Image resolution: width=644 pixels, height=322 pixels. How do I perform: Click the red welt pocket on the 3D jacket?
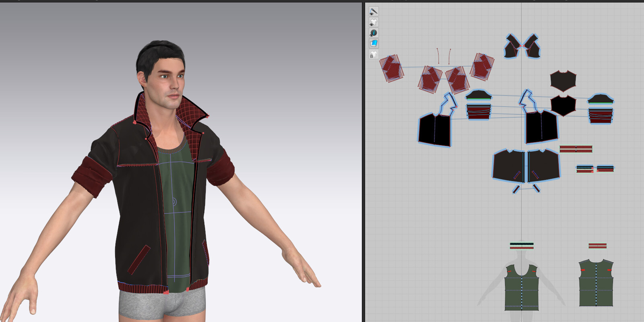pos(139,260)
